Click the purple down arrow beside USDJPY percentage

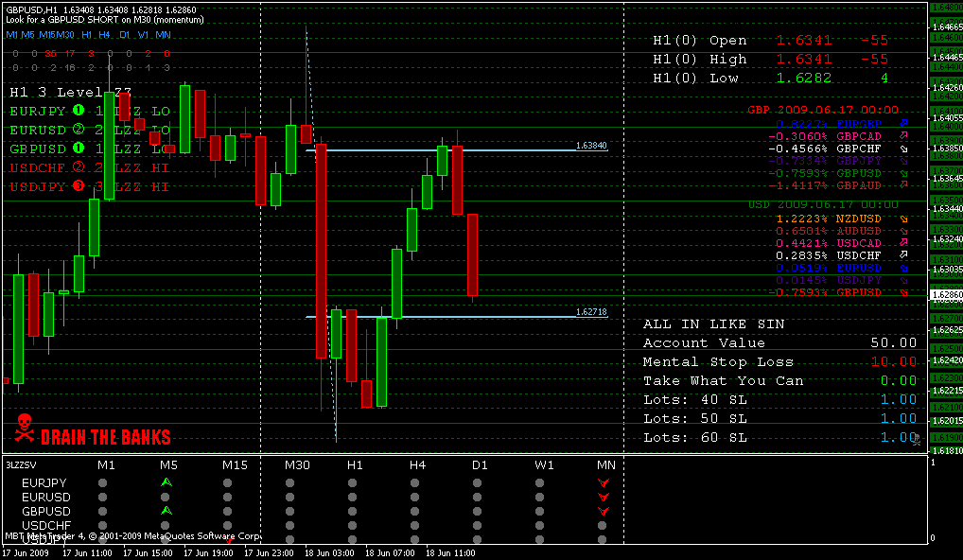point(903,280)
